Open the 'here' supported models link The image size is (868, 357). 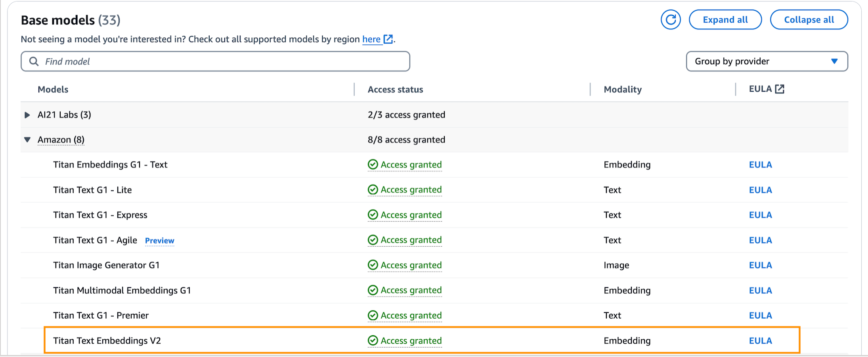point(371,39)
